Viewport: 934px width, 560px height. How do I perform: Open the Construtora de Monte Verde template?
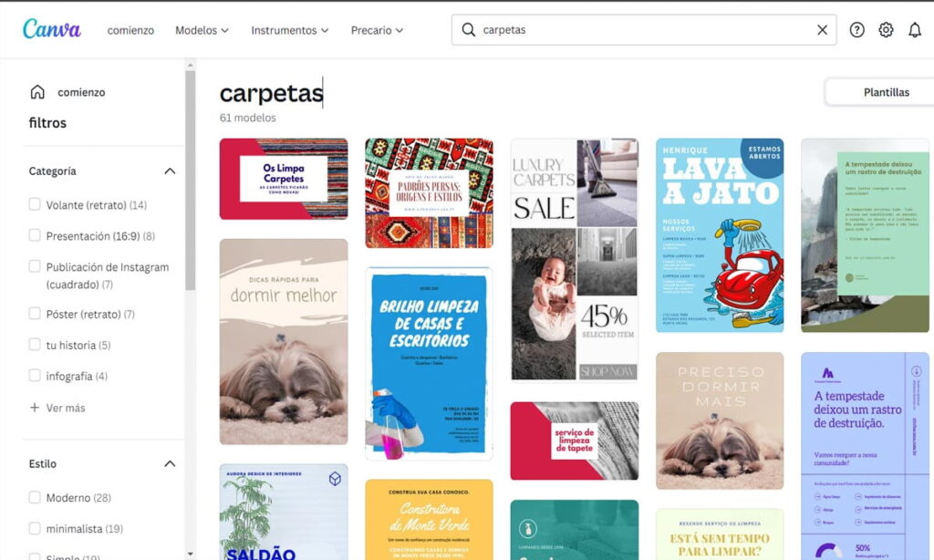(x=429, y=520)
